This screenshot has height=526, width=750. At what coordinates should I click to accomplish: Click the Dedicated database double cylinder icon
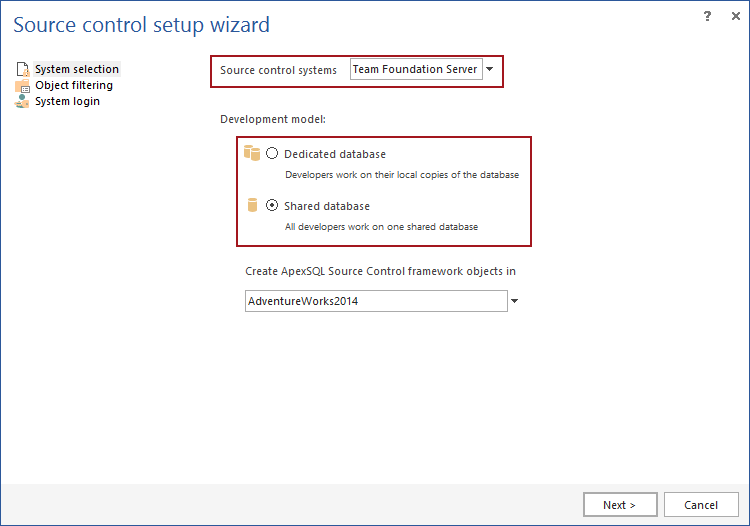(252, 153)
